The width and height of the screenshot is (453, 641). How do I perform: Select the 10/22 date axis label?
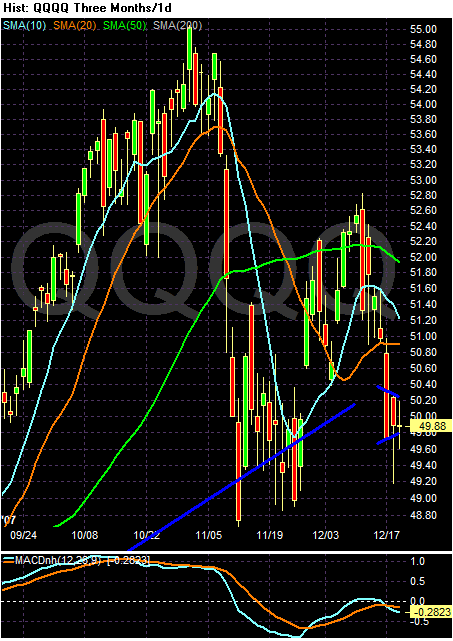(x=147, y=535)
